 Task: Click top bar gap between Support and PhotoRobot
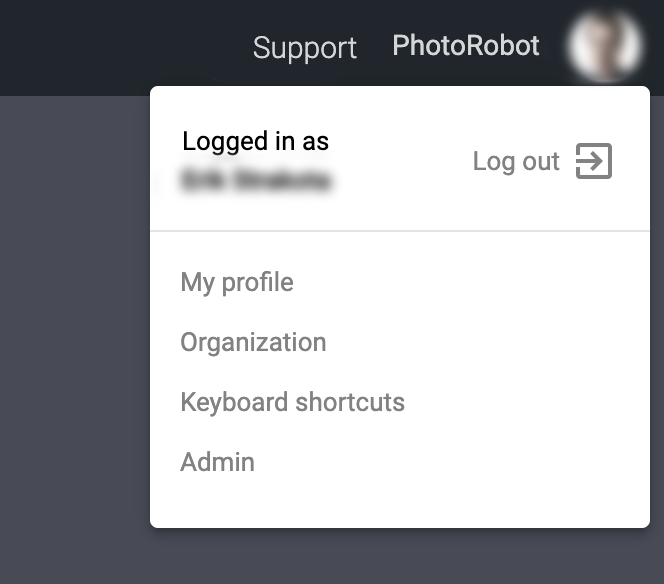(x=375, y=47)
